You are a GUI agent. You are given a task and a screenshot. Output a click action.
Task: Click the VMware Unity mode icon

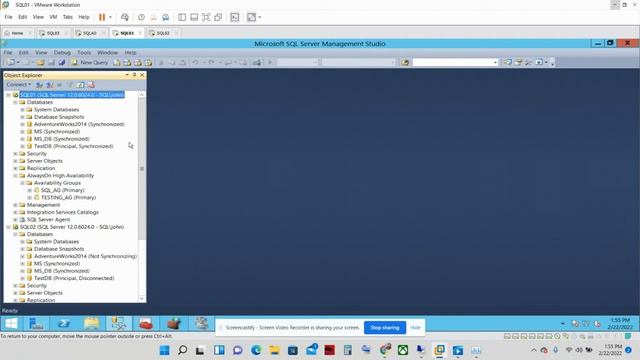coord(218,17)
